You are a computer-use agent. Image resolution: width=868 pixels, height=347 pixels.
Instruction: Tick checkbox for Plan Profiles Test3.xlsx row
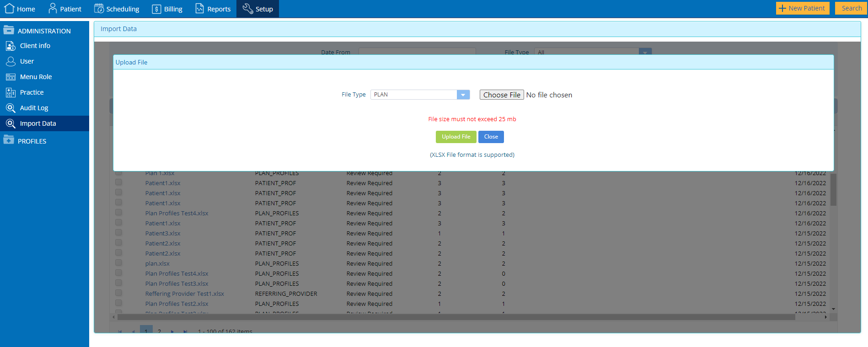(x=118, y=283)
